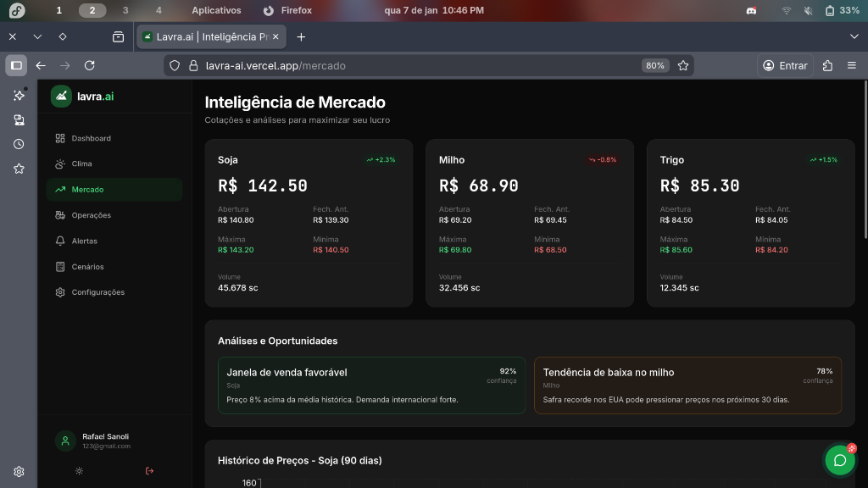Screen dimensions: 868x488
Task: Expand the chevron left of the tab bar
Action: tap(37, 36)
